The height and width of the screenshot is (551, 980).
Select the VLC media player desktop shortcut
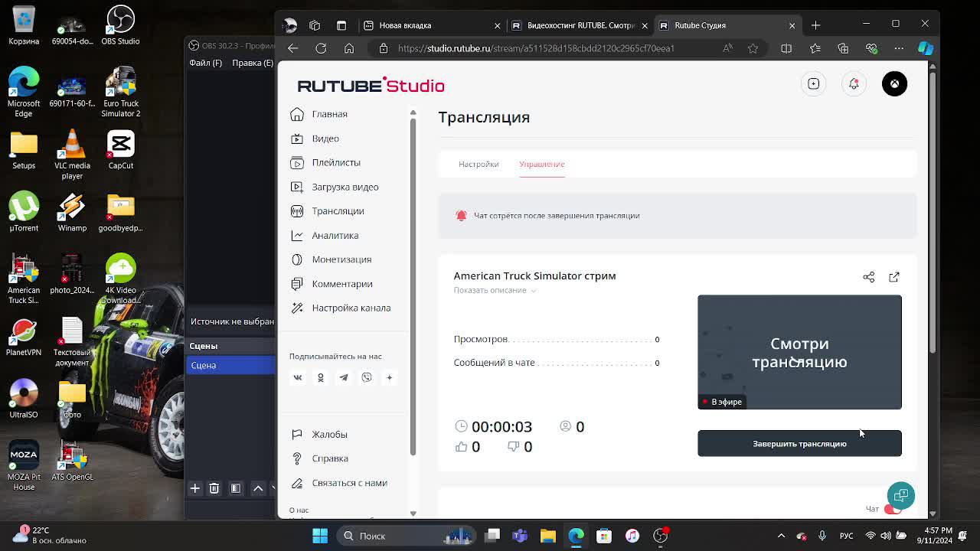(72, 155)
